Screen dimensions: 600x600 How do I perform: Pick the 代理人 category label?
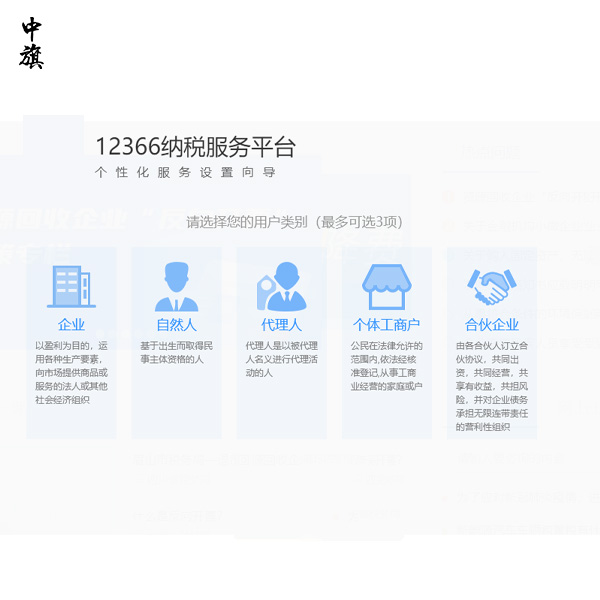click(x=281, y=325)
